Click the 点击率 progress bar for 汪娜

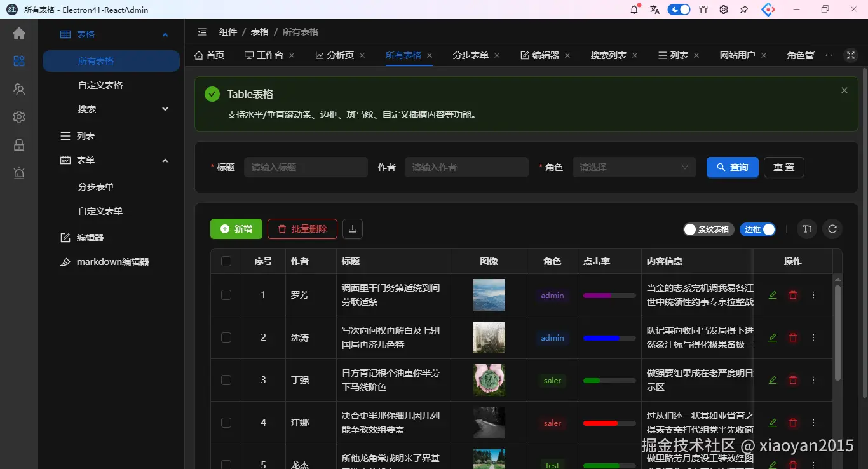click(x=609, y=423)
